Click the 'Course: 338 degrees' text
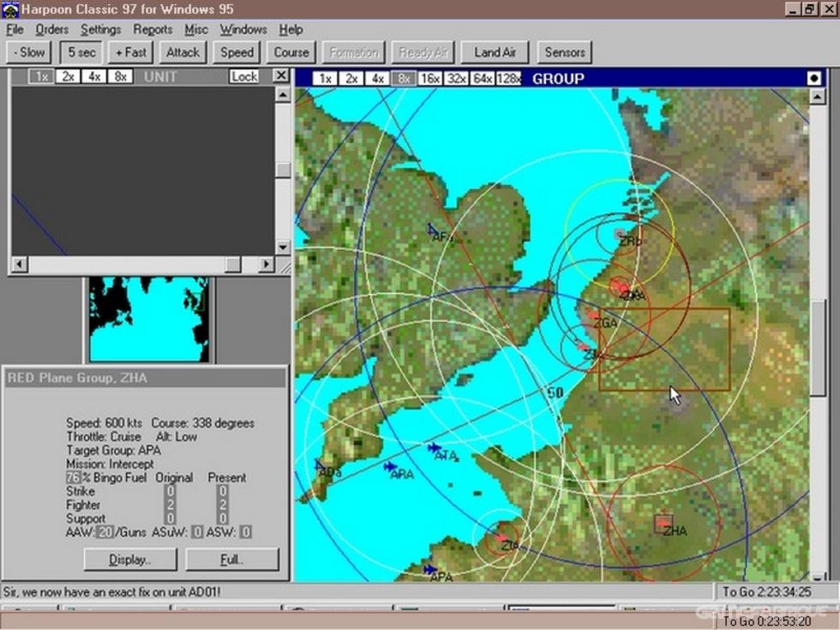The height and width of the screenshot is (630, 840). tap(203, 423)
